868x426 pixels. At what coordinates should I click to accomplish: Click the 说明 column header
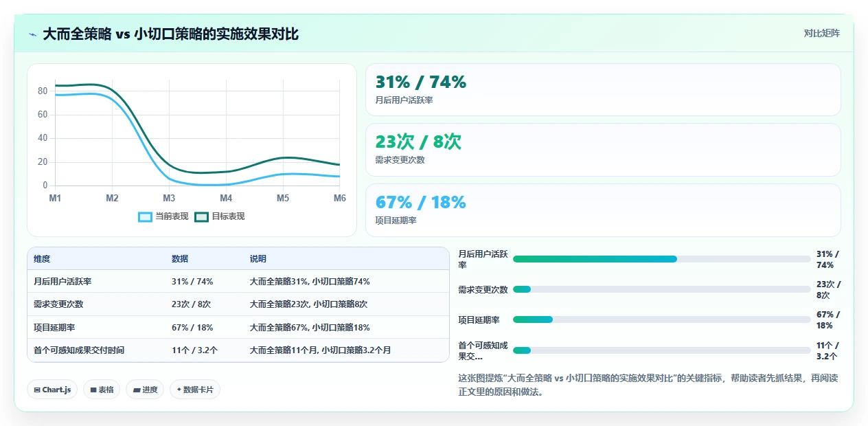(258, 259)
